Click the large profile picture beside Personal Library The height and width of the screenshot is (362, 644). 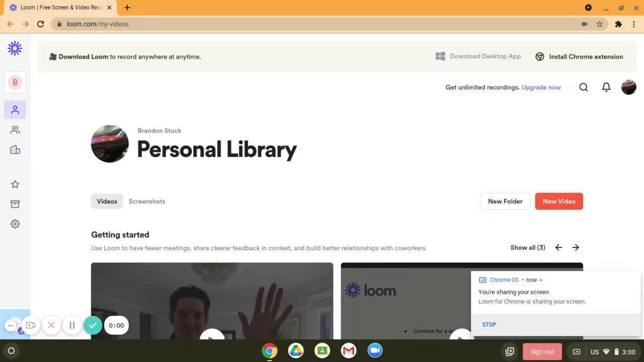110,144
